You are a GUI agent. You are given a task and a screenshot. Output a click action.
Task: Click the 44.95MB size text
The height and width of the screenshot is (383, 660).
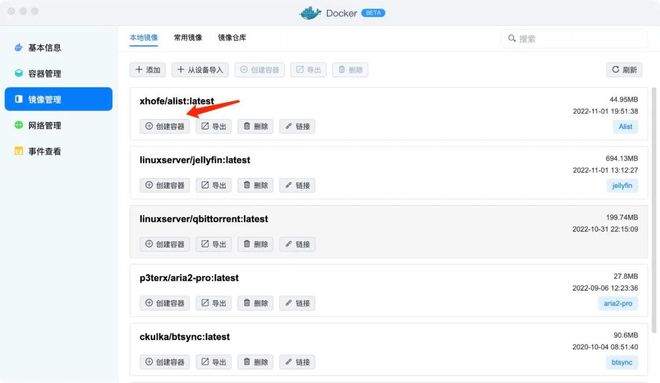[624, 99]
